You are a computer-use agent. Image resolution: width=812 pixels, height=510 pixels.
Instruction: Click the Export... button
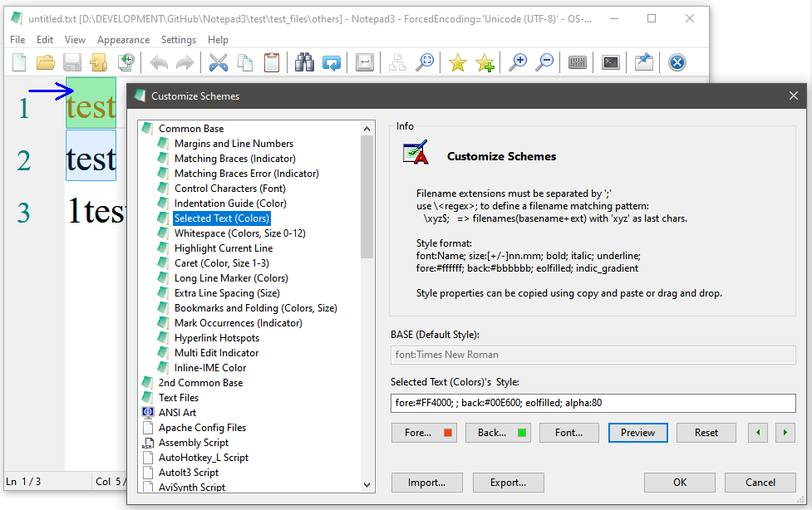tap(508, 482)
